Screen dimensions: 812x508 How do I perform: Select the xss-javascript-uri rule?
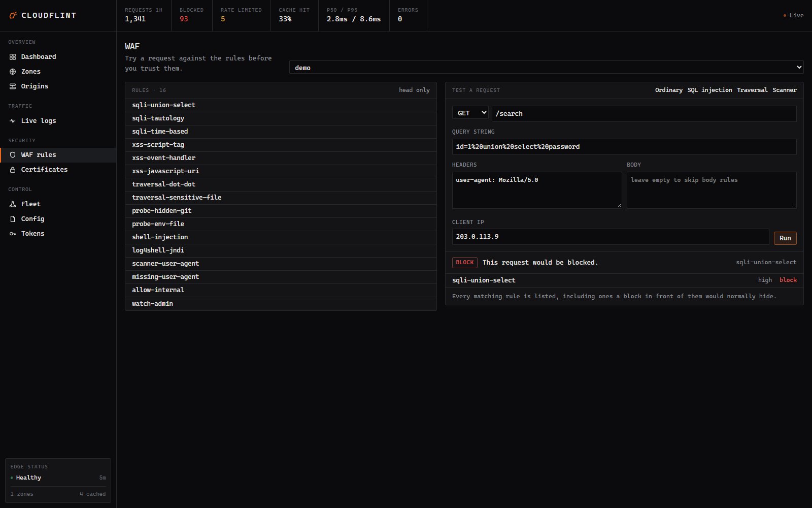pyautogui.click(x=281, y=171)
